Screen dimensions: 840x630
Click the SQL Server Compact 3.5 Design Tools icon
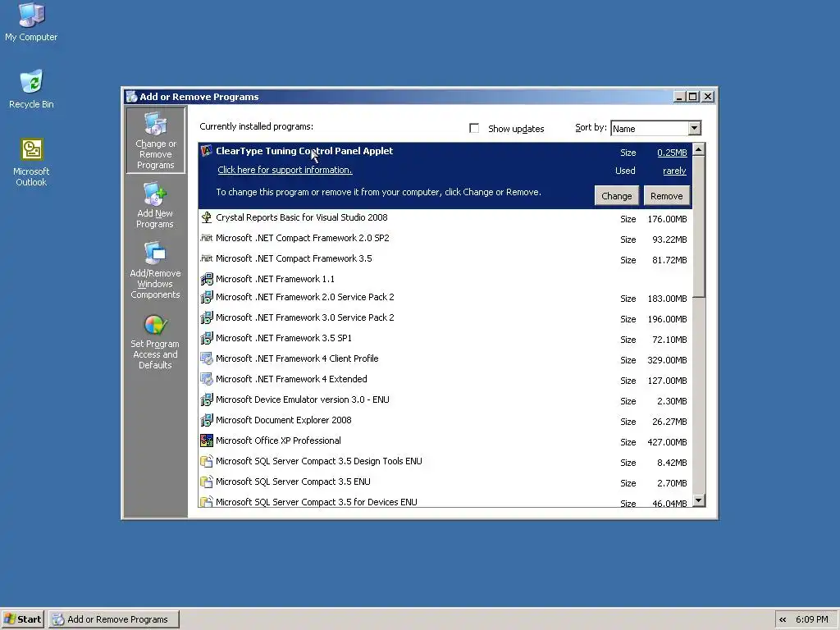click(206, 461)
